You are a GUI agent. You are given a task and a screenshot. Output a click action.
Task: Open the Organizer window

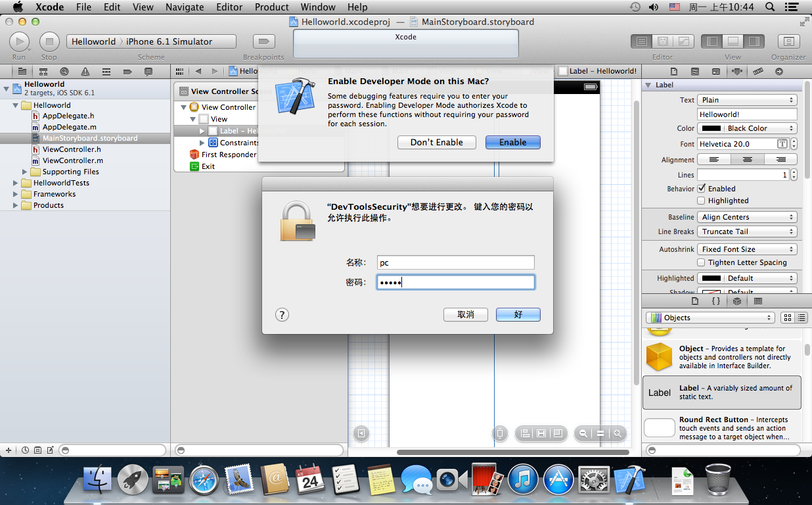pos(788,41)
